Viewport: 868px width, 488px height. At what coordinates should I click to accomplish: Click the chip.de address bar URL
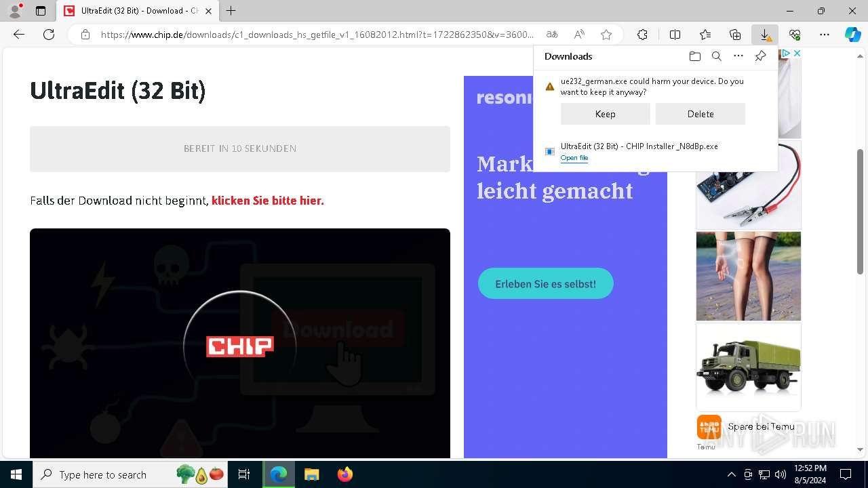tap(317, 35)
